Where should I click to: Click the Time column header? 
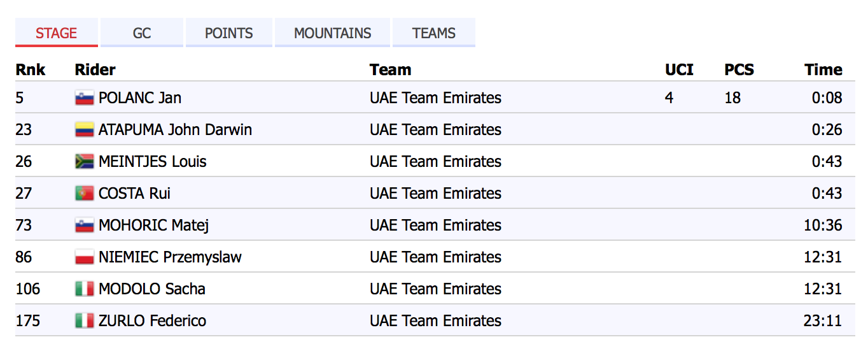pos(823,69)
